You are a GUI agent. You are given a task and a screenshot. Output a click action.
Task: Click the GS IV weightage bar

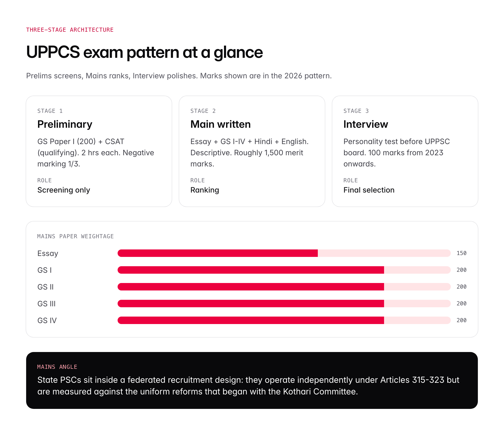(x=284, y=320)
